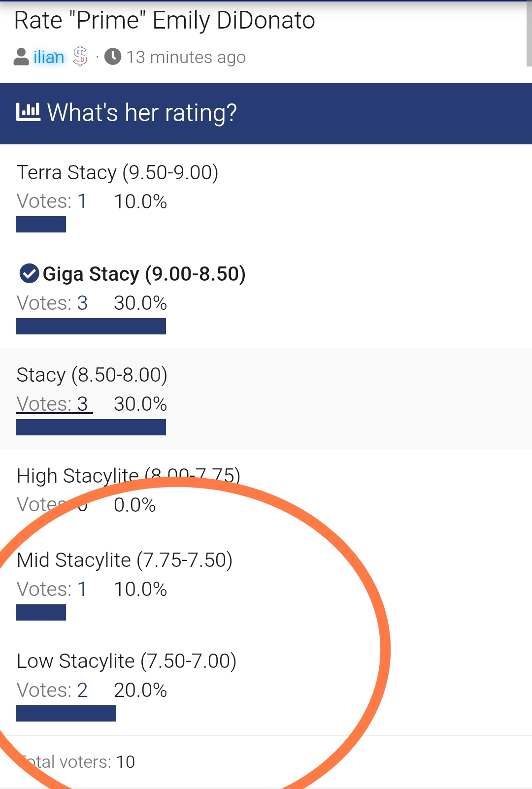Click the user avatar icon beside ilian
This screenshot has height=789, width=532.
(x=21, y=57)
